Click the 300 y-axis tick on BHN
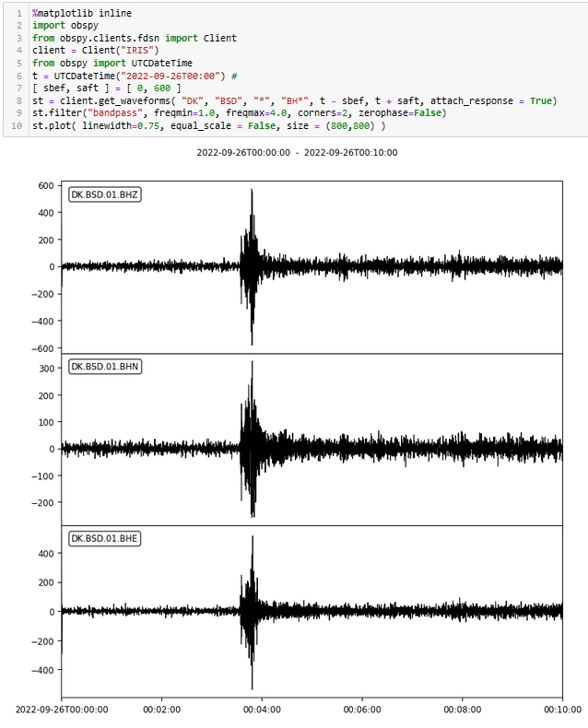Screen dimensions: 588x728 (x=46, y=369)
